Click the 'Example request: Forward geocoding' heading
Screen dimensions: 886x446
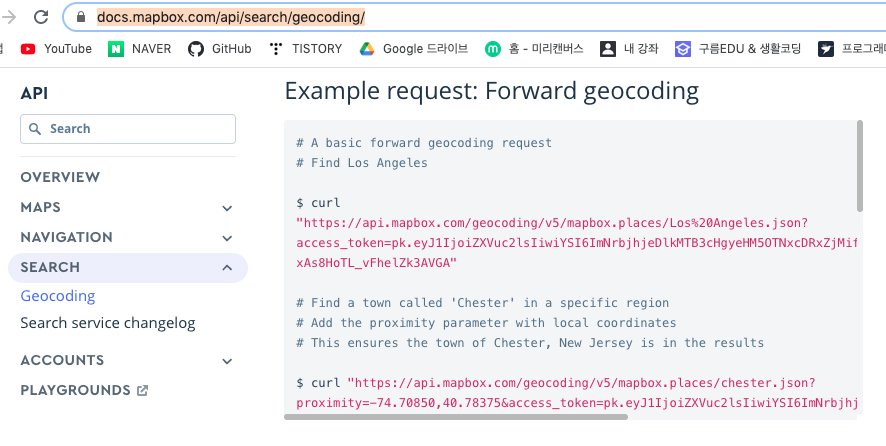(492, 91)
